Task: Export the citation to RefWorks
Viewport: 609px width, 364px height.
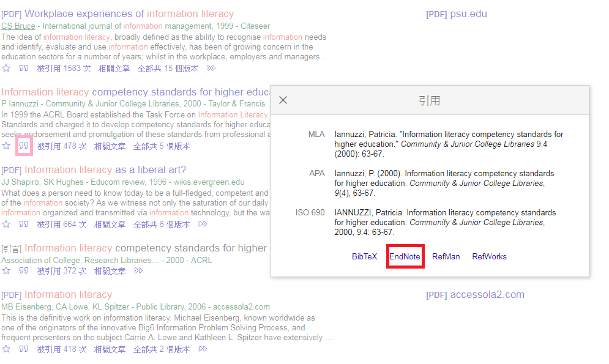Action: (490, 256)
